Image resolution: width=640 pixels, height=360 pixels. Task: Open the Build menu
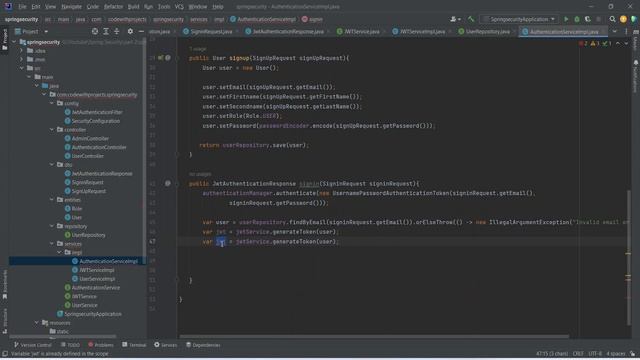click(x=133, y=7)
